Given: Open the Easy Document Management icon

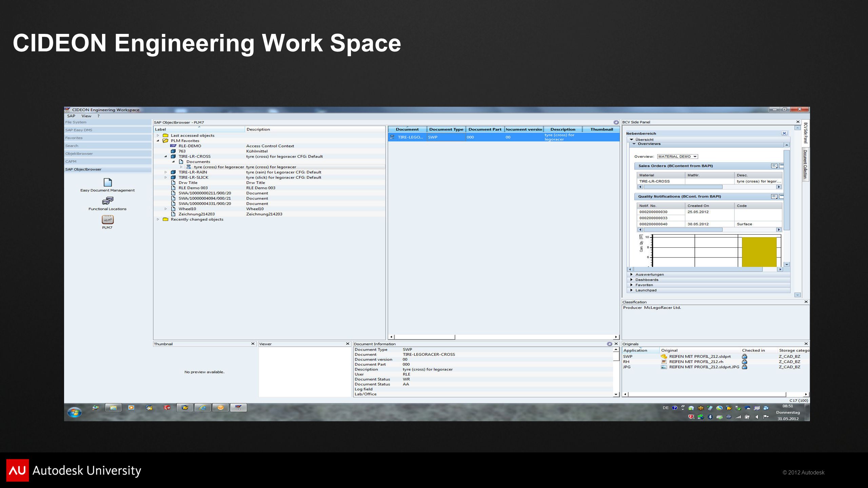Looking at the screenshot, I should coord(107,182).
